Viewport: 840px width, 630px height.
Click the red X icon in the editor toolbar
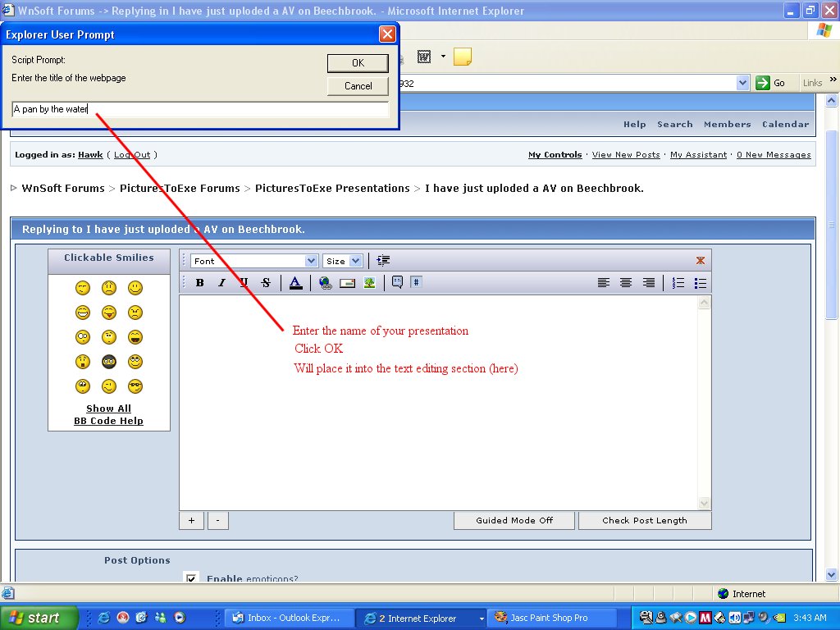tap(701, 260)
